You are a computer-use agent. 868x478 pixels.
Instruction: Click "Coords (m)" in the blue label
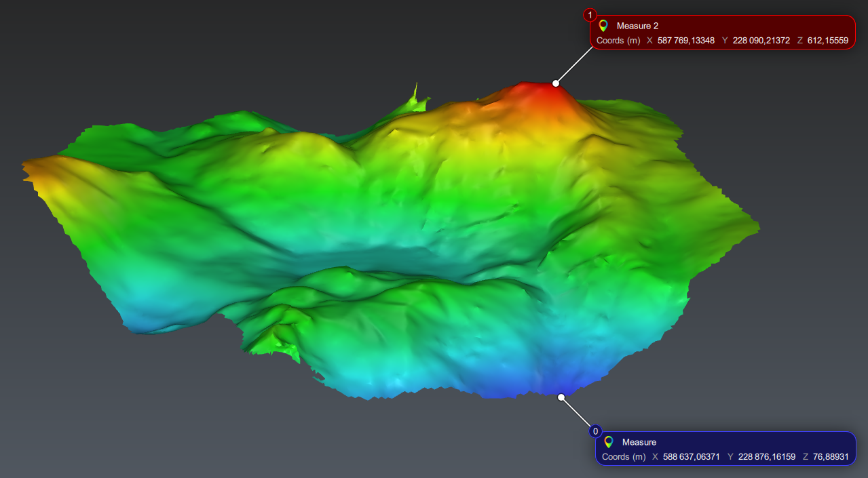click(623, 457)
